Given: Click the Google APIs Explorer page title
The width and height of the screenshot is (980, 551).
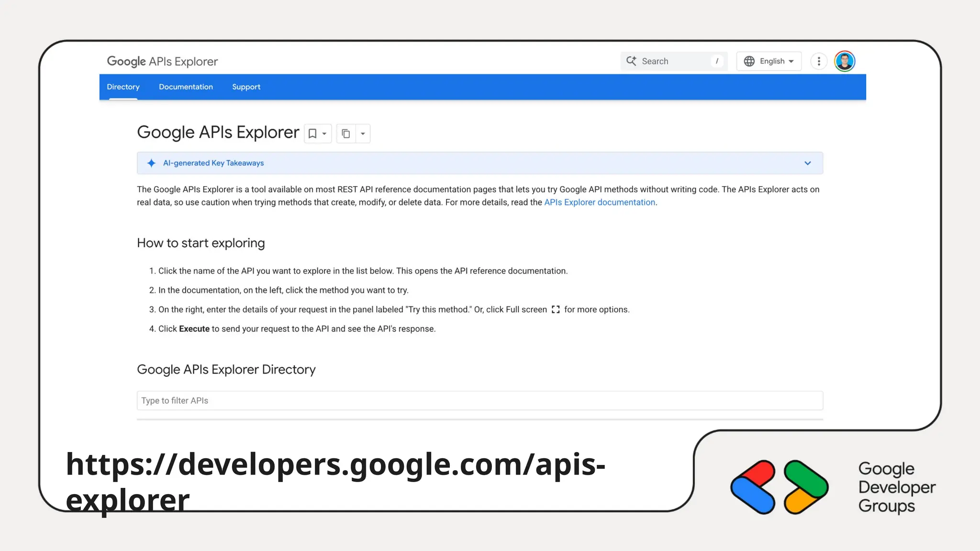Looking at the screenshot, I should 218,132.
